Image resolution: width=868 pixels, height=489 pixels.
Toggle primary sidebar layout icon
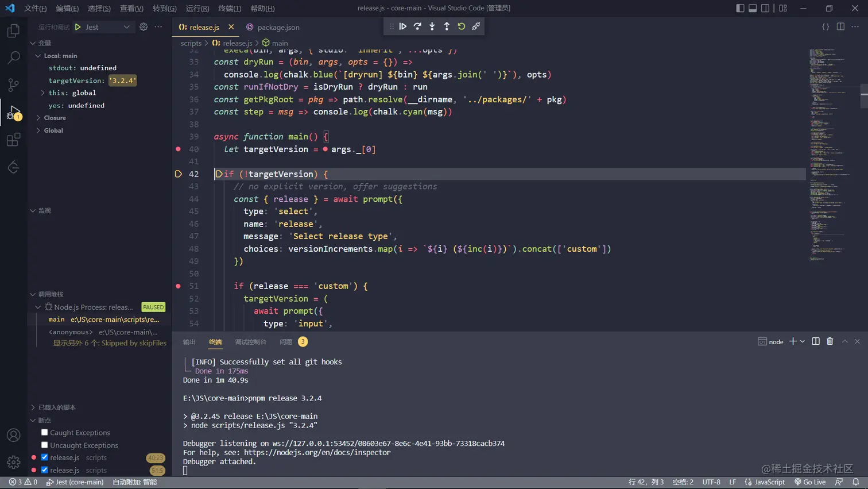pyautogui.click(x=740, y=8)
